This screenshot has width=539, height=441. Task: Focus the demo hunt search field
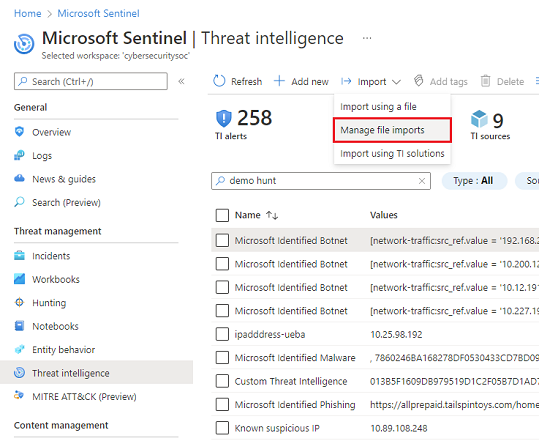pyautogui.click(x=321, y=181)
